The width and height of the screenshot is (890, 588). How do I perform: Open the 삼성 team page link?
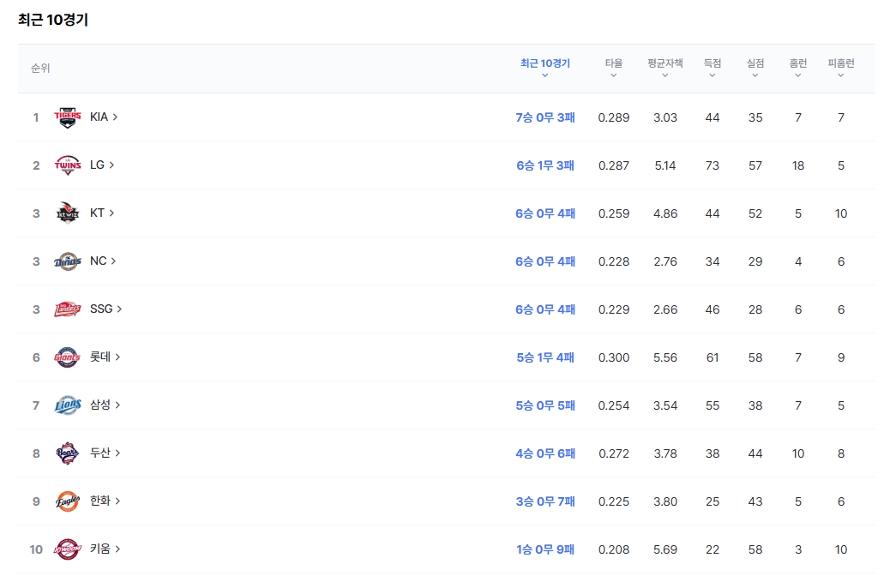[x=105, y=405]
